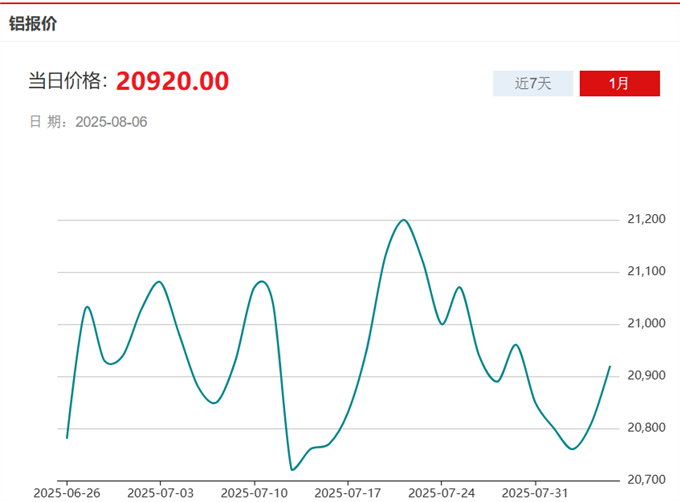Click the 2025-07-31 x-axis label
680x502 pixels.
tap(534, 493)
